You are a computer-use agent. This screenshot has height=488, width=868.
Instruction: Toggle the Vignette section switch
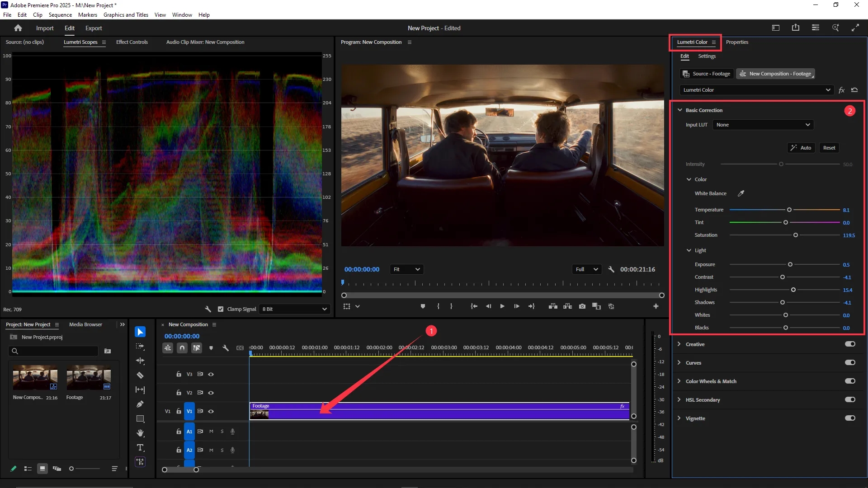tap(850, 418)
